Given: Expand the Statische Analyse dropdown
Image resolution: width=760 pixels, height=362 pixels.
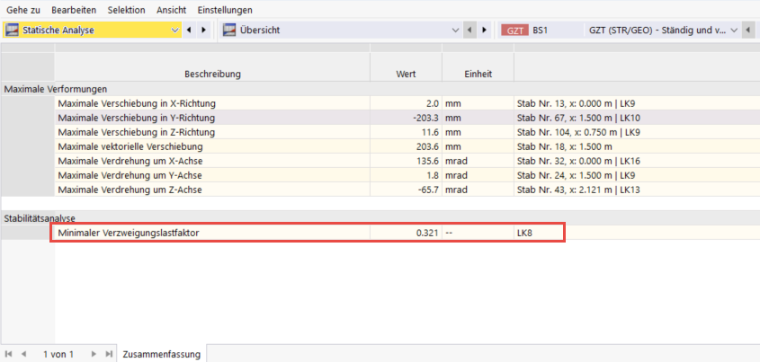Looking at the screenshot, I should pos(175,30).
